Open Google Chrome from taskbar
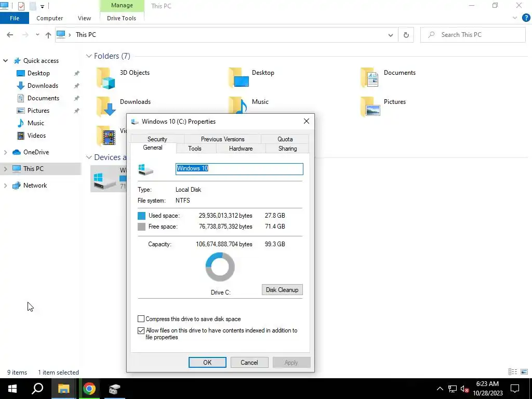The height and width of the screenshot is (399, 532). tap(89, 389)
